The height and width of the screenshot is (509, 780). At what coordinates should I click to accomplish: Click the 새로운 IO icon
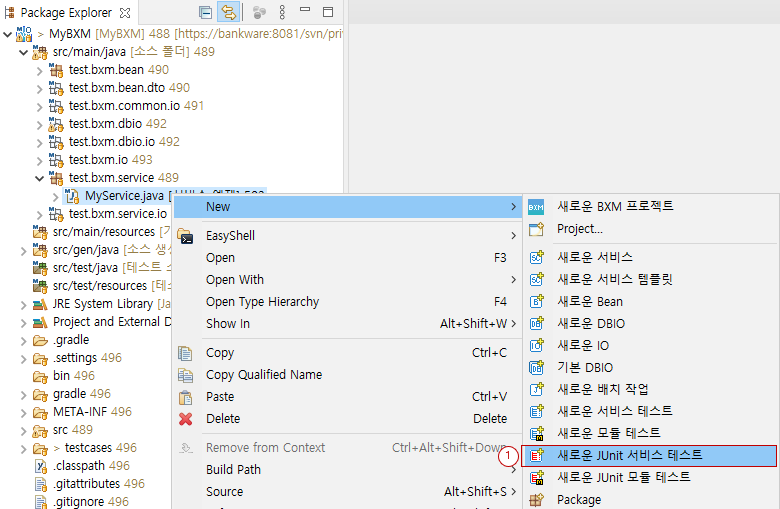click(536, 345)
